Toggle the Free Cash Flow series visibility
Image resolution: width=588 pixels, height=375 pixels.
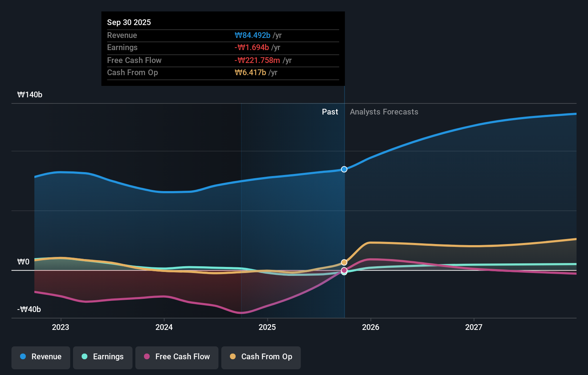pyautogui.click(x=177, y=357)
